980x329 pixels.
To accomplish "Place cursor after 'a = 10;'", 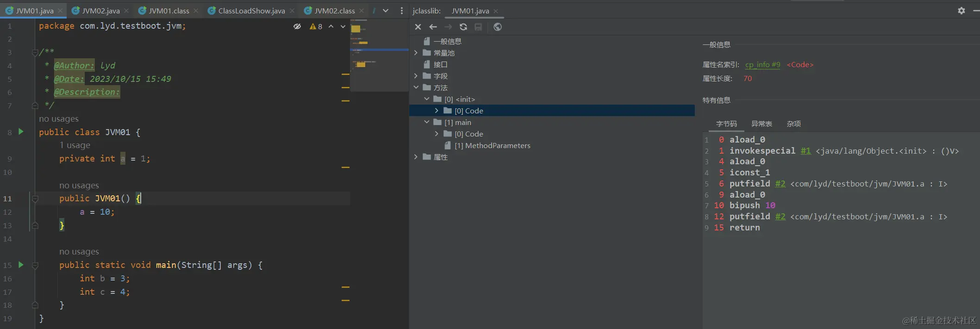I will [x=115, y=212].
